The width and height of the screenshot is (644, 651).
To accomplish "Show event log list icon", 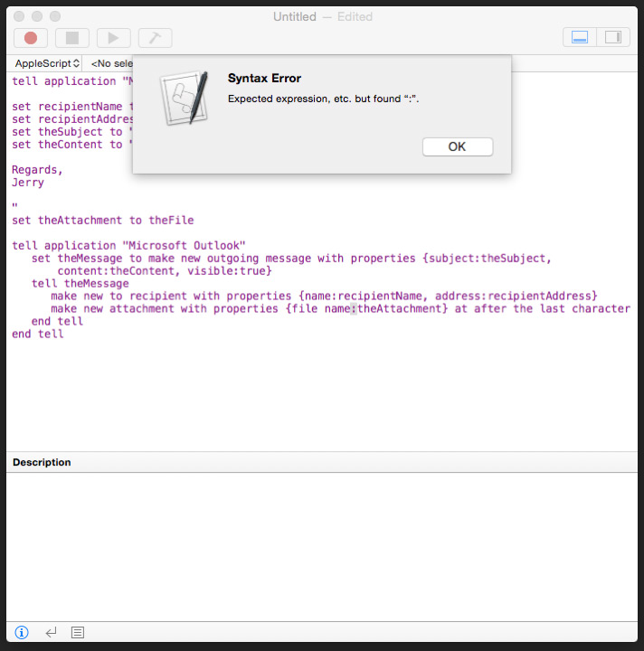I will coord(78,632).
